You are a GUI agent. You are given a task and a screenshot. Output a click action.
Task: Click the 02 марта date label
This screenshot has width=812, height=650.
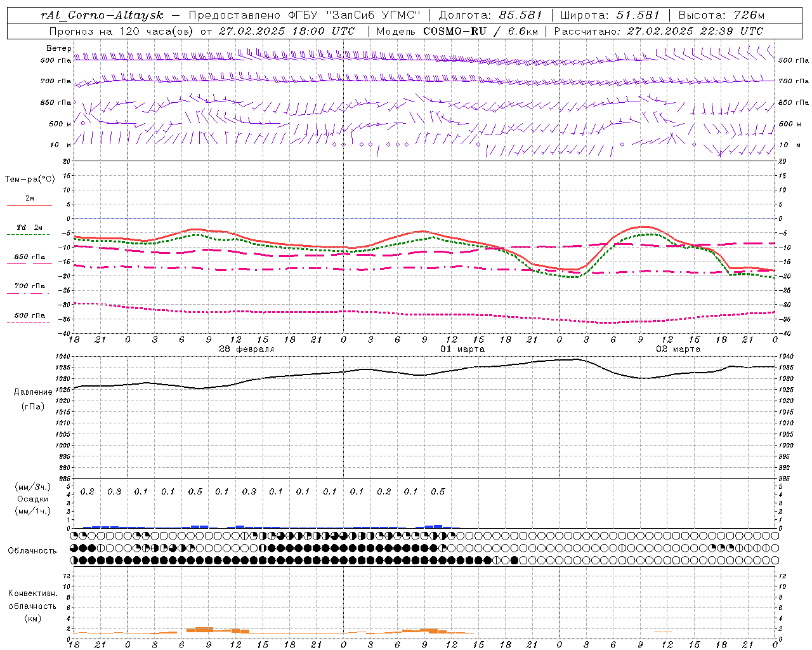[678, 349]
